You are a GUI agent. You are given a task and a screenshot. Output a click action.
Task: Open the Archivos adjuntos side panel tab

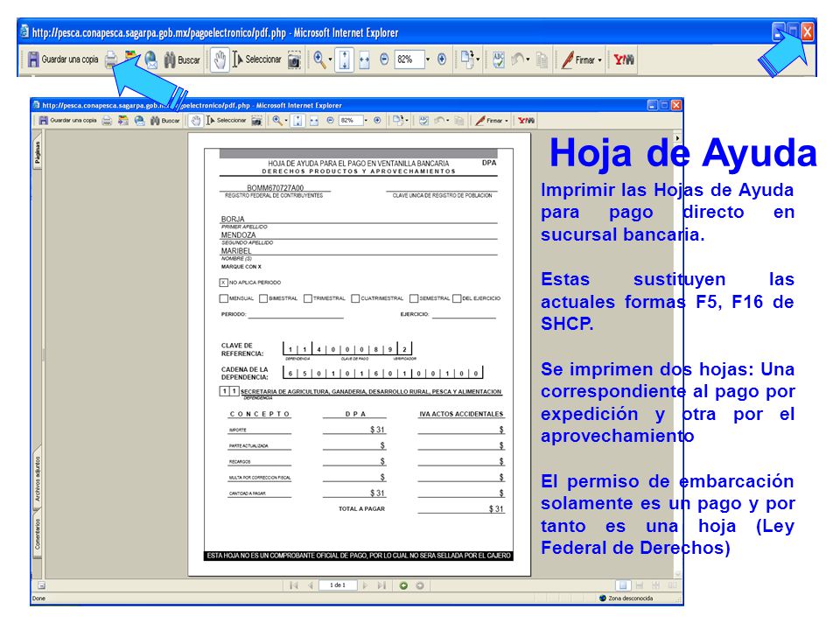pos(38,479)
